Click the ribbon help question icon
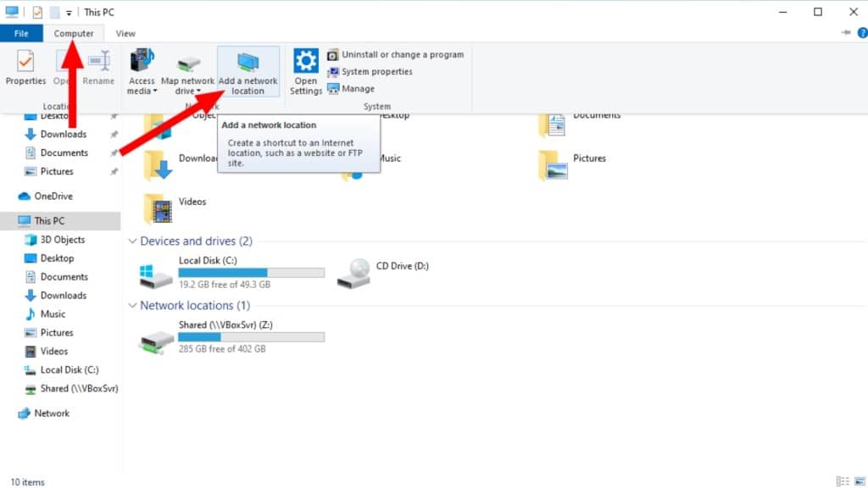868x488 pixels. coord(862,33)
